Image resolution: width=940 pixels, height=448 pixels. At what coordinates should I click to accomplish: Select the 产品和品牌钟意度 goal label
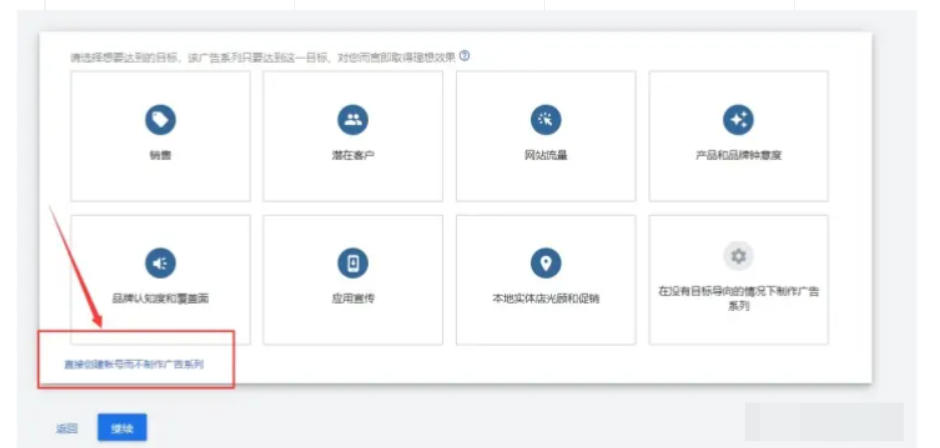tap(739, 156)
